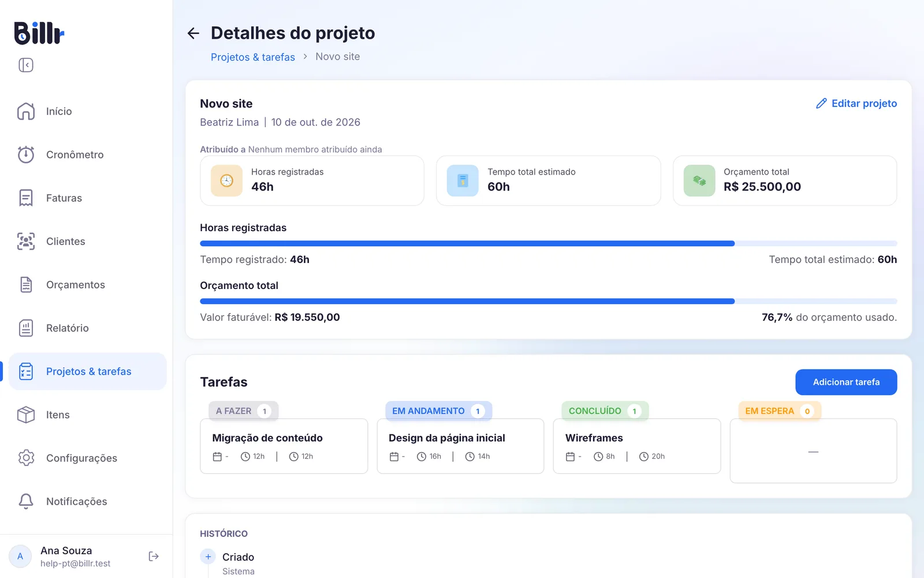
Task: Click the Horas registradas clock card icon
Action: 226,180
